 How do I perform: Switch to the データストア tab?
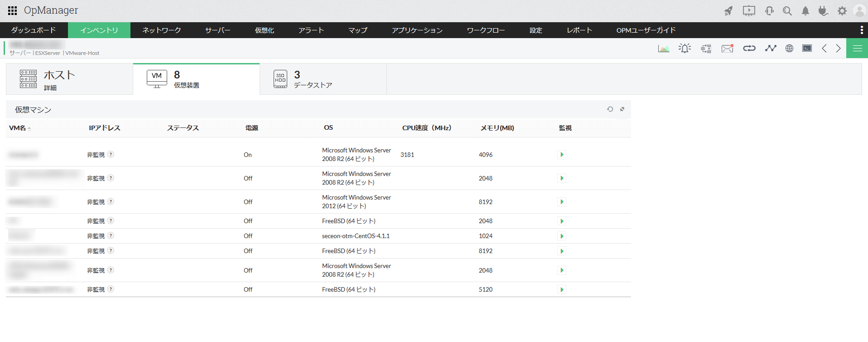(x=313, y=79)
